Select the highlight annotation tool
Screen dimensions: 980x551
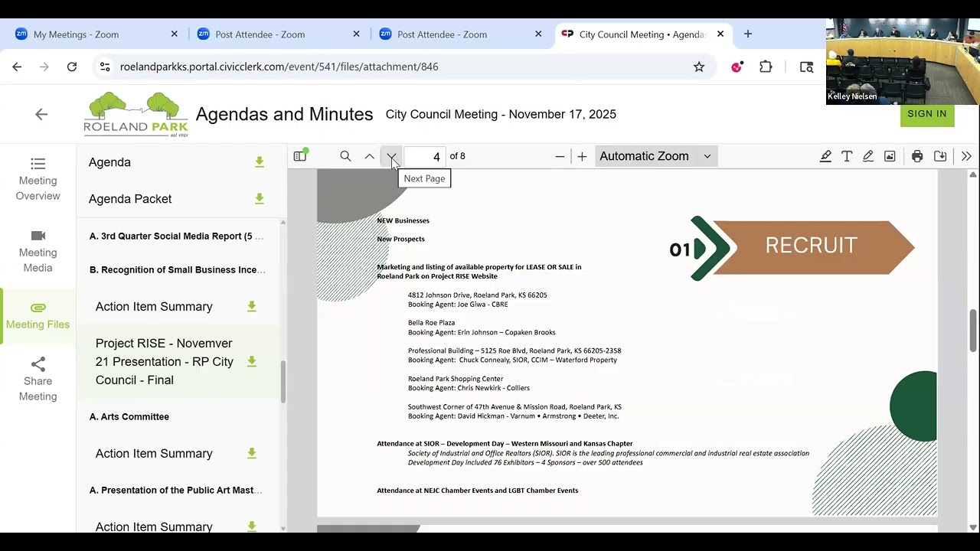coord(825,156)
